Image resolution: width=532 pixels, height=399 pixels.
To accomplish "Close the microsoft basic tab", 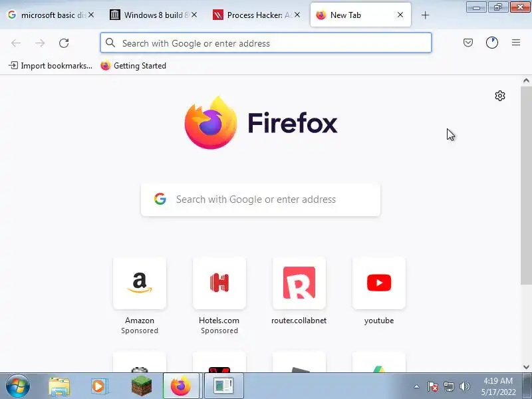I will (91, 15).
